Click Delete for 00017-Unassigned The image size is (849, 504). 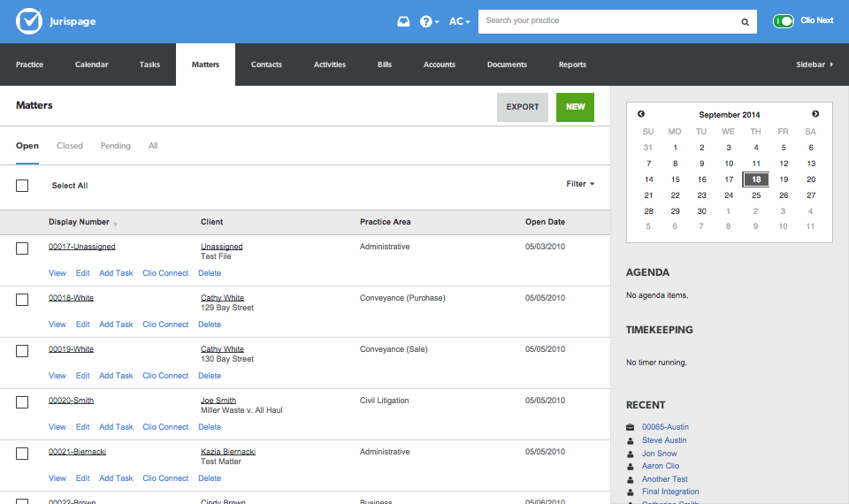pos(210,273)
